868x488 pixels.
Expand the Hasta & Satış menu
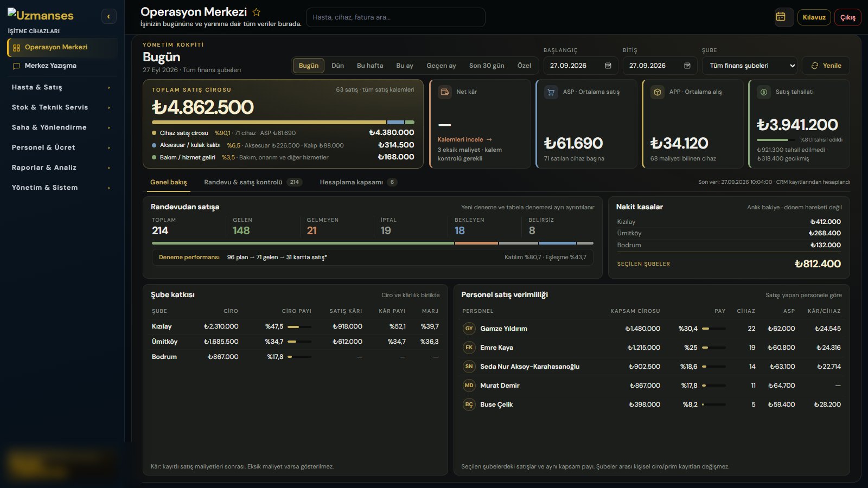point(61,87)
